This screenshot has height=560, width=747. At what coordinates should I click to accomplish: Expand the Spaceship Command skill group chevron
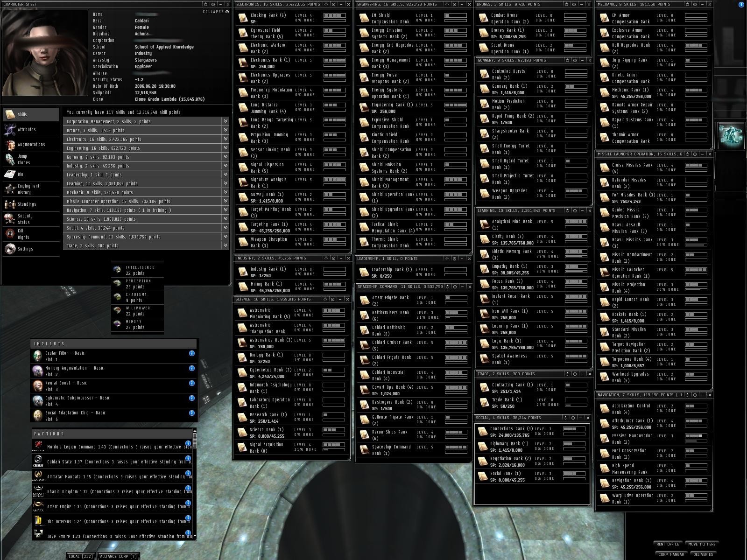[226, 237]
